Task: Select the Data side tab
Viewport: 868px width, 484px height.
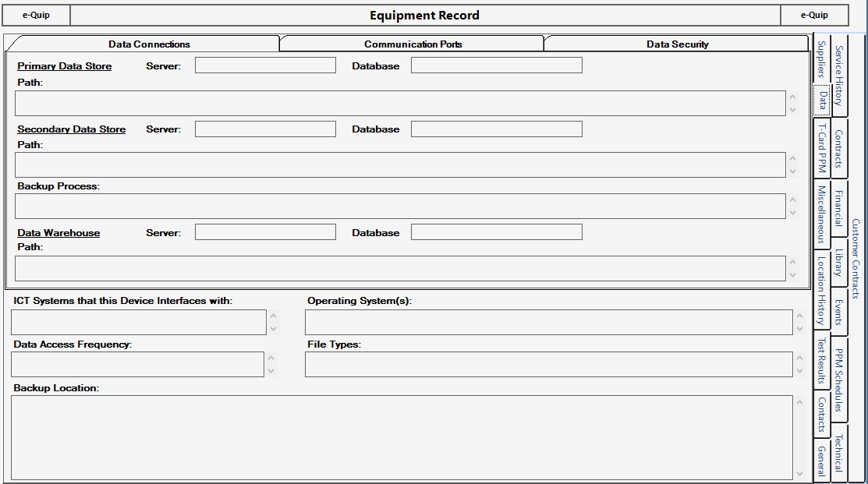Action: (x=822, y=101)
